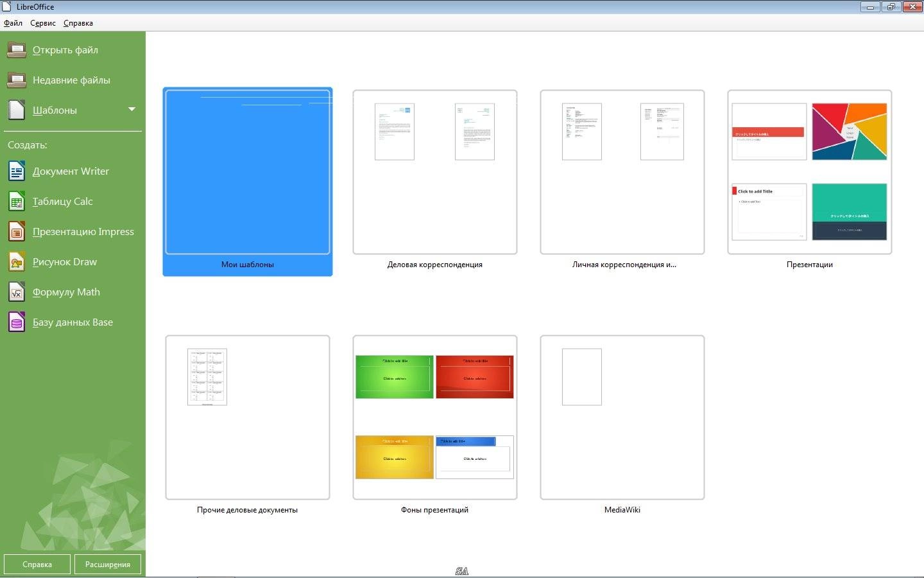The image size is (924, 578).
Task: Open the Личная корреспонденция template folder
Action: [x=622, y=172]
